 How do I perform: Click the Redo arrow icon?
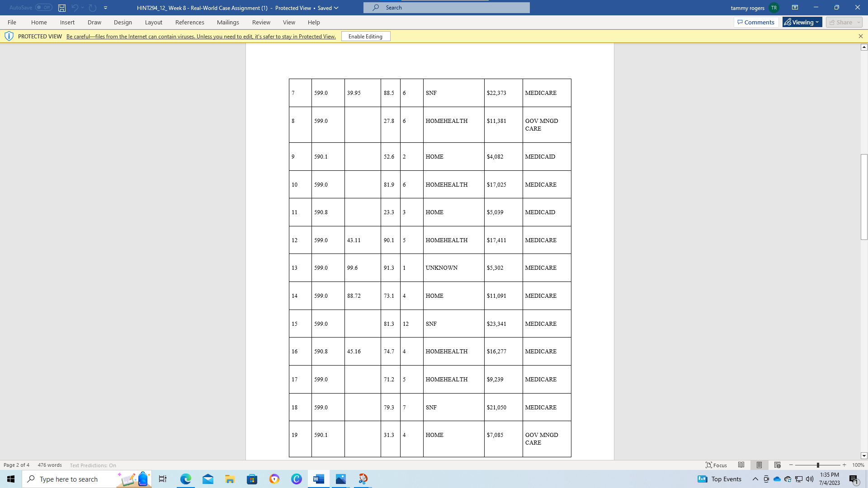(x=93, y=8)
